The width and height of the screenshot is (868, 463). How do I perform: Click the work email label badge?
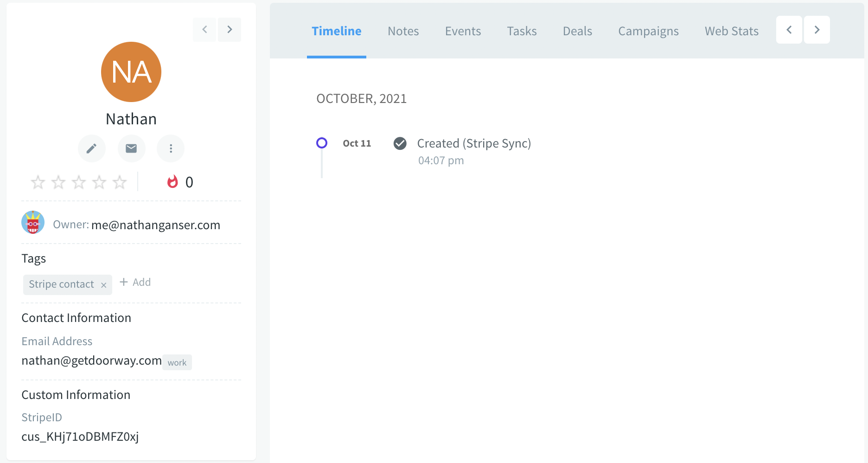(x=177, y=362)
